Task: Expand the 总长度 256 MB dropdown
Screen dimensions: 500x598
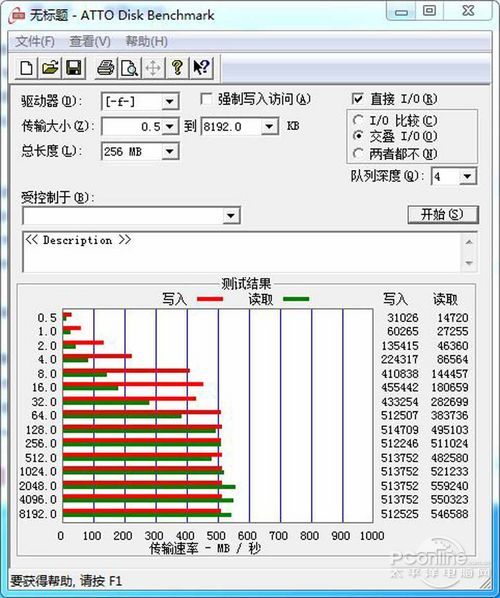Action: [169, 152]
